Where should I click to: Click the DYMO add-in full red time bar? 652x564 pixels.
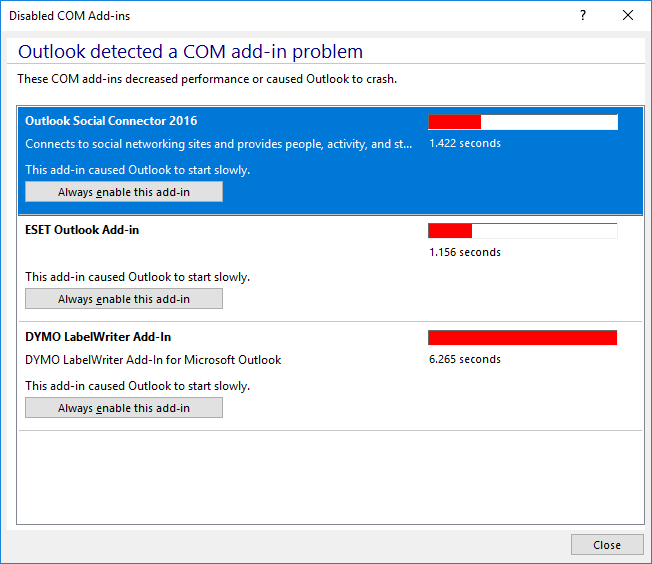pyautogui.click(x=523, y=338)
